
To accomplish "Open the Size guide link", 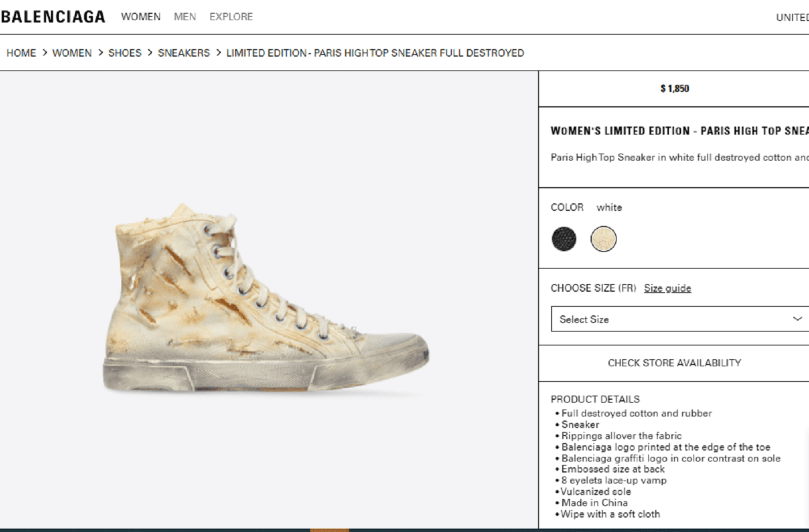I will [x=667, y=288].
